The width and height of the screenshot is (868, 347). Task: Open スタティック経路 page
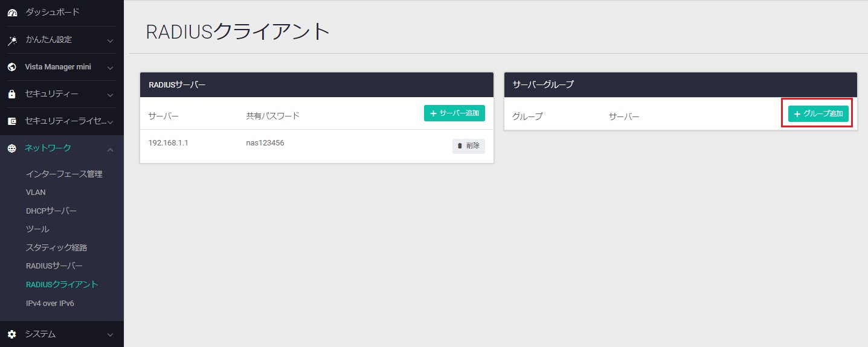pos(57,247)
